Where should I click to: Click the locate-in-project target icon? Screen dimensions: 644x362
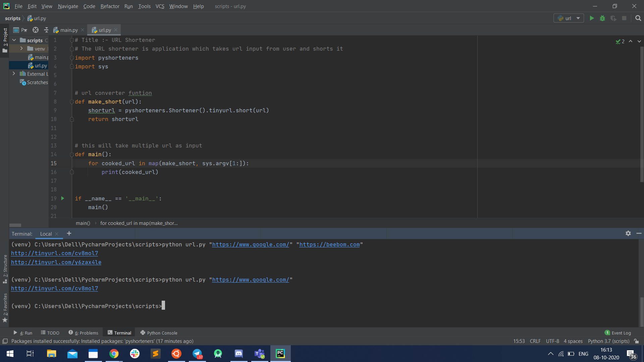(35, 30)
